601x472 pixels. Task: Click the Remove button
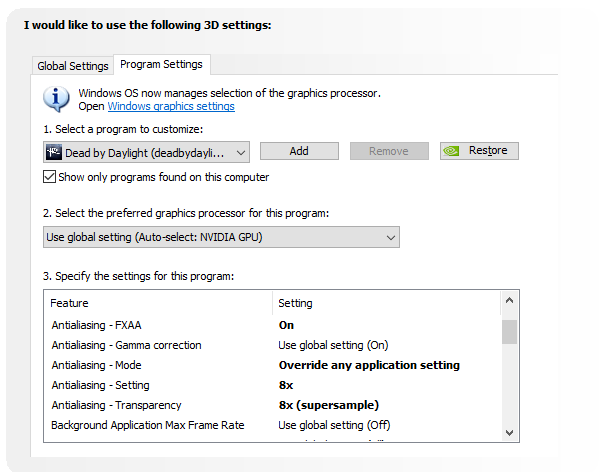pyautogui.click(x=389, y=151)
